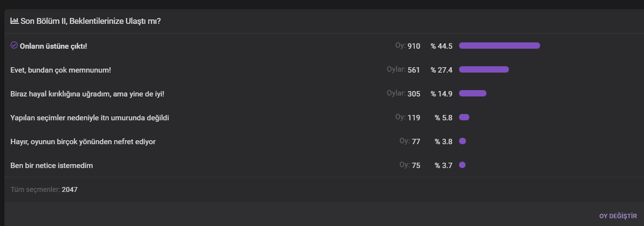This screenshot has width=644, height=226.
Task: Click the 'OY DEĞİŞTİR' button
Action: 618,216
